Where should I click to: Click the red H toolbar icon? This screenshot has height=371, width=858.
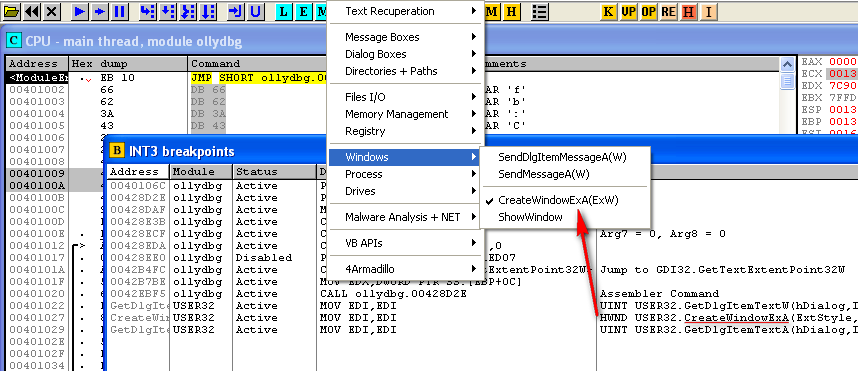[688, 11]
